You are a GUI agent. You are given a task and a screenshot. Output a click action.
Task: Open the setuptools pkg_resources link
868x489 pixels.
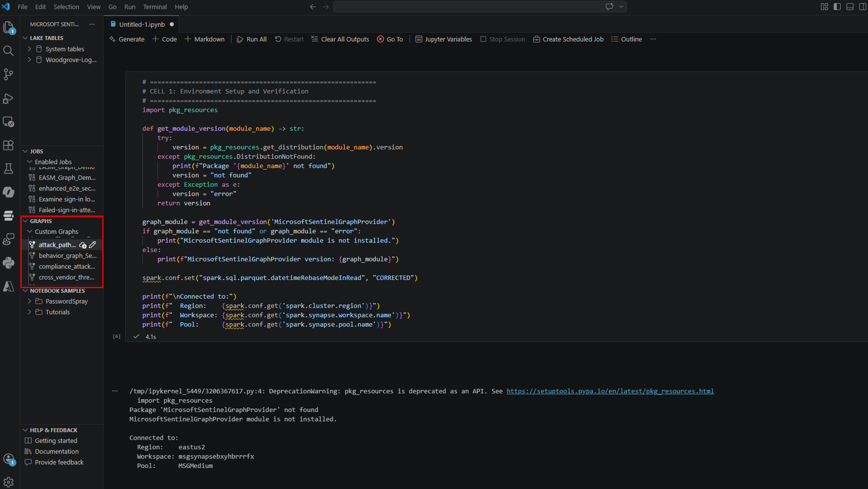(x=610, y=391)
